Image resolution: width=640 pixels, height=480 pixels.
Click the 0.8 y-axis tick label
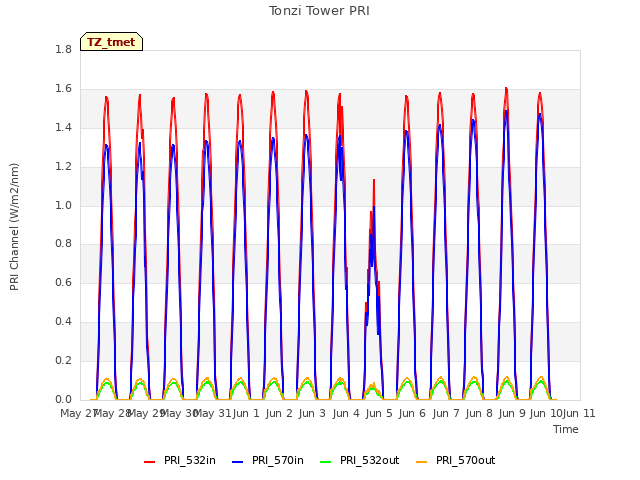(x=63, y=244)
